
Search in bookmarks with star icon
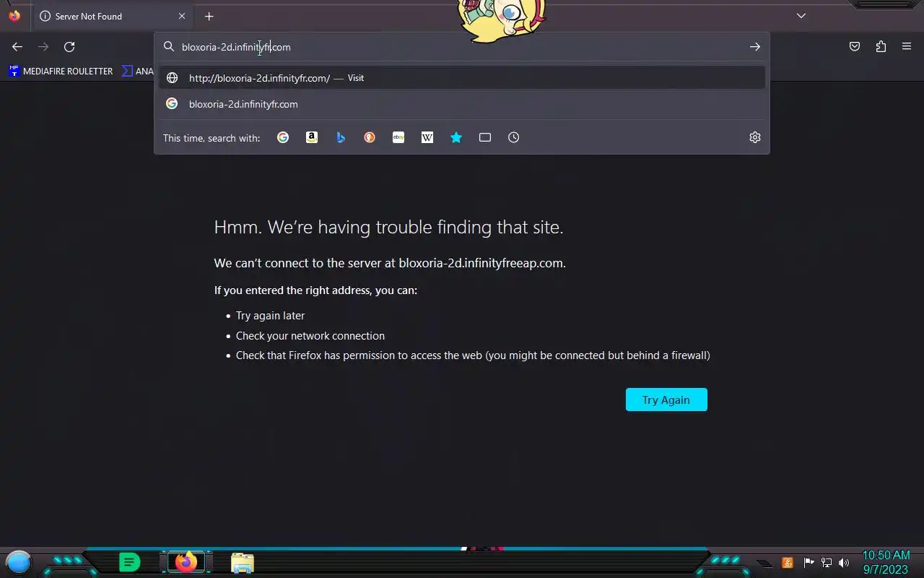click(x=456, y=137)
